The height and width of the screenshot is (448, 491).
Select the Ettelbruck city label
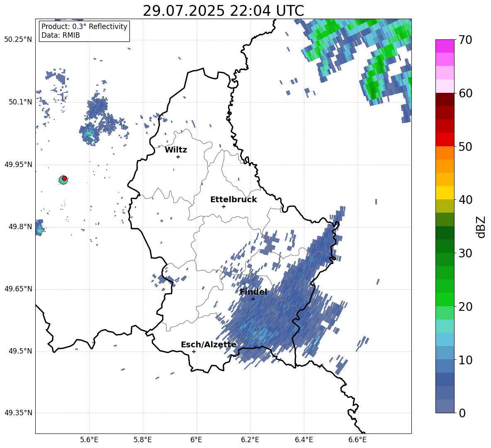[x=233, y=200]
